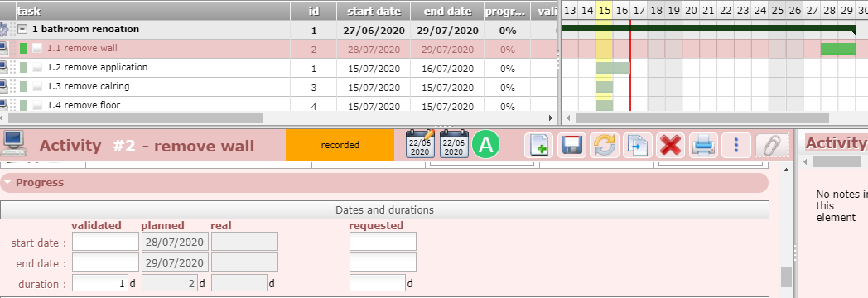Click the remove floor row checkbox icon

[37, 105]
